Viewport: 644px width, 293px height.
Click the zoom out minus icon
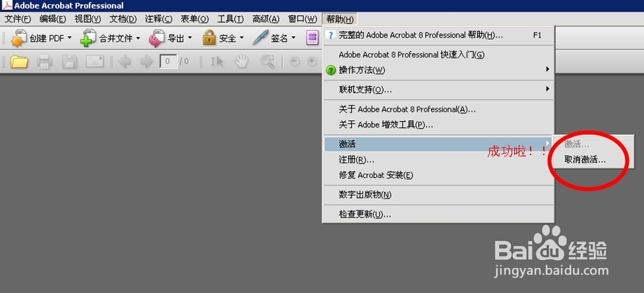(295, 61)
